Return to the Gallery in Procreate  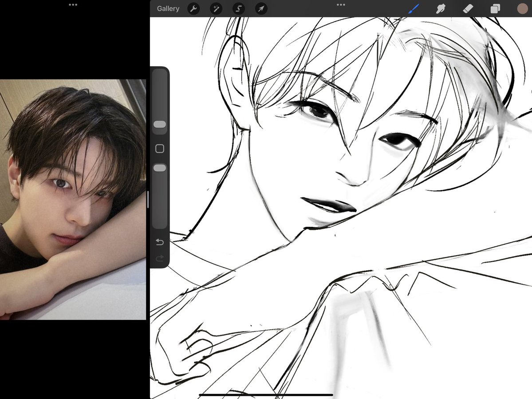tap(168, 8)
